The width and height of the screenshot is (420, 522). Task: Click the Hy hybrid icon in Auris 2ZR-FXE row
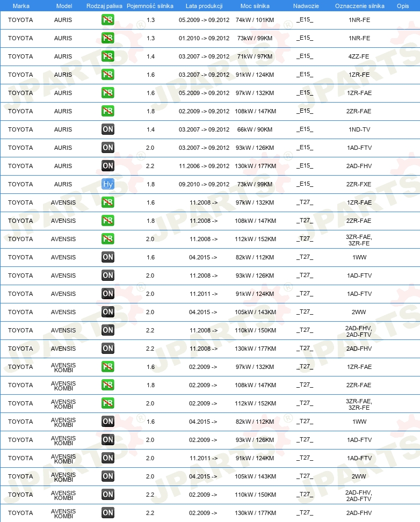pos(107,184)
